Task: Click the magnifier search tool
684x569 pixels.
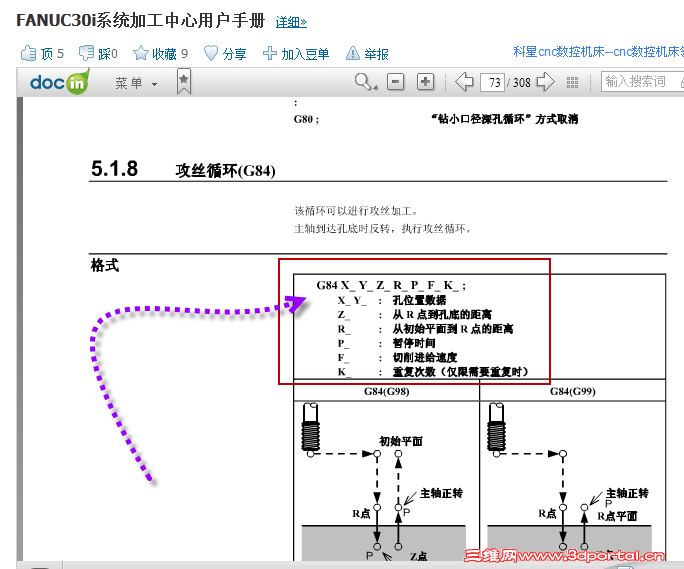Action: (x=365, y=82)
